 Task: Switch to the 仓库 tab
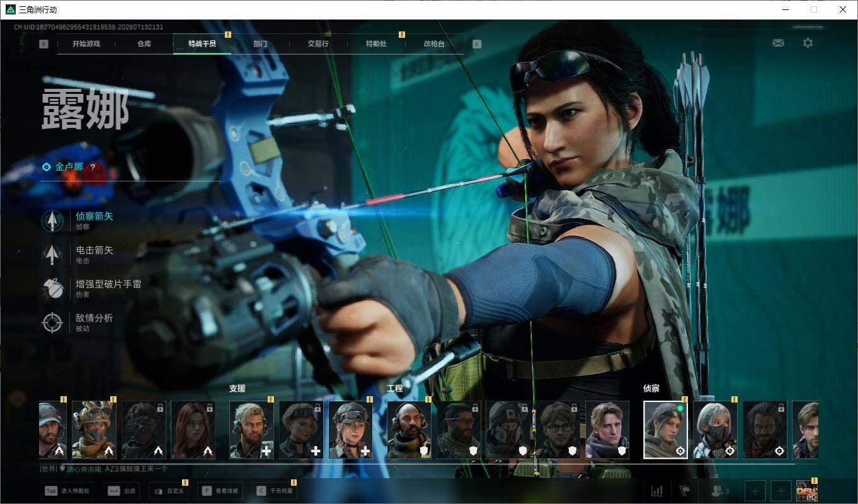[x=144, y=44]
